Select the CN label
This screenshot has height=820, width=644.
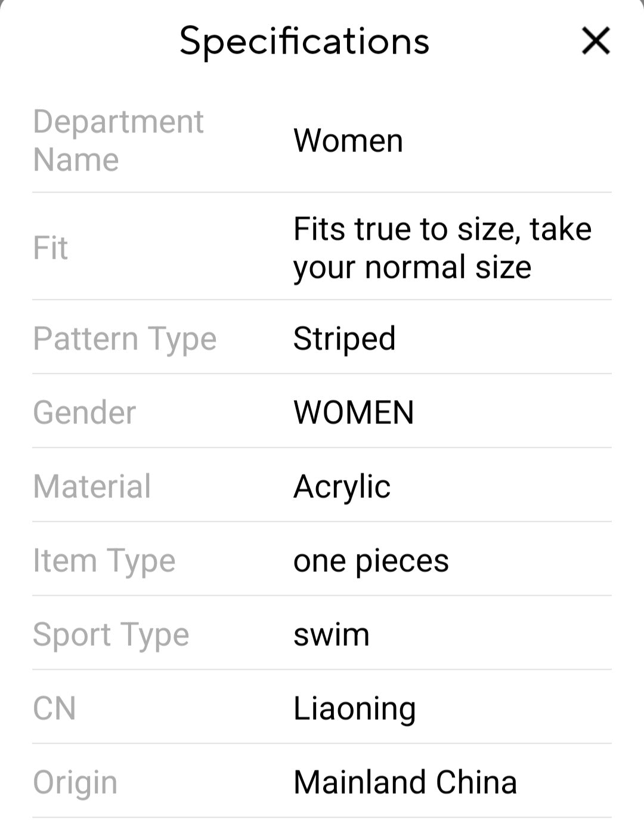(x=54, y=708)
